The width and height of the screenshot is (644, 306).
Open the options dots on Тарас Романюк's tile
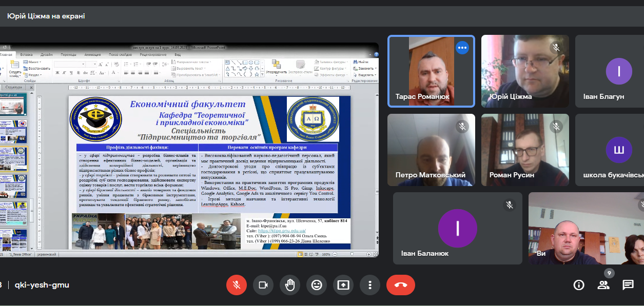click(x=462, y=48)
